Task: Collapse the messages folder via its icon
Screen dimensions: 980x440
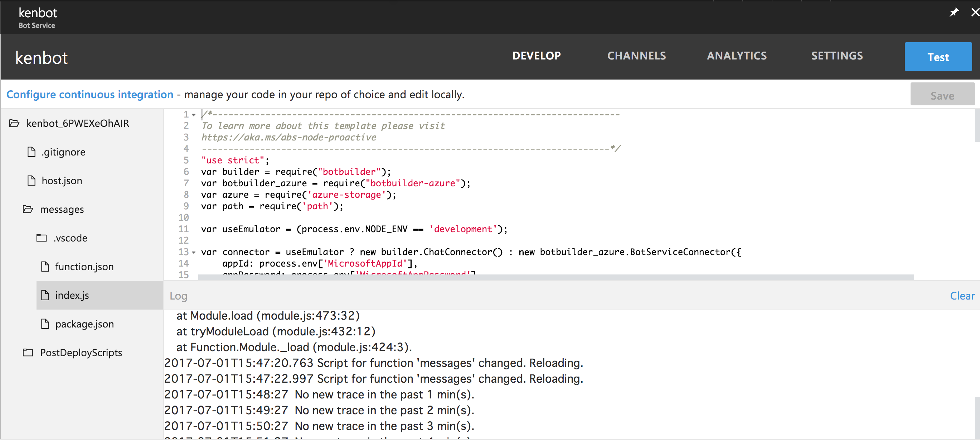Action: [x=28, y=209]
